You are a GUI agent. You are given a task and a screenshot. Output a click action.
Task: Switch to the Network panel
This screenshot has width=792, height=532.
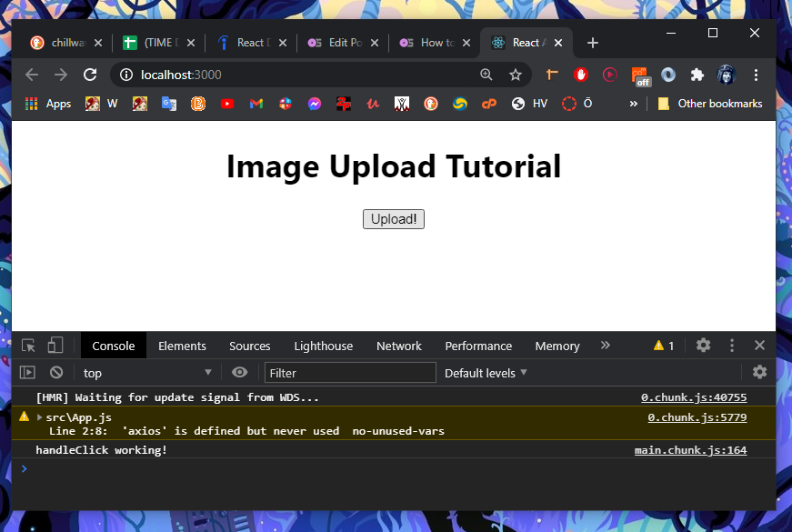pos(398,346)
